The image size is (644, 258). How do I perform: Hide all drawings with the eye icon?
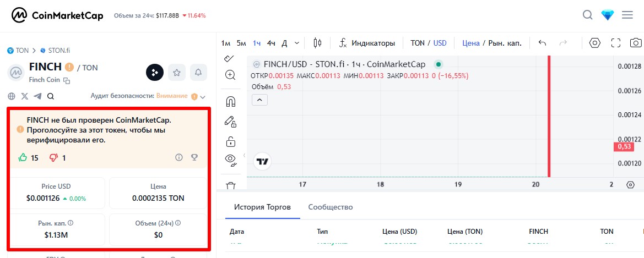click(x=231, y=161)
